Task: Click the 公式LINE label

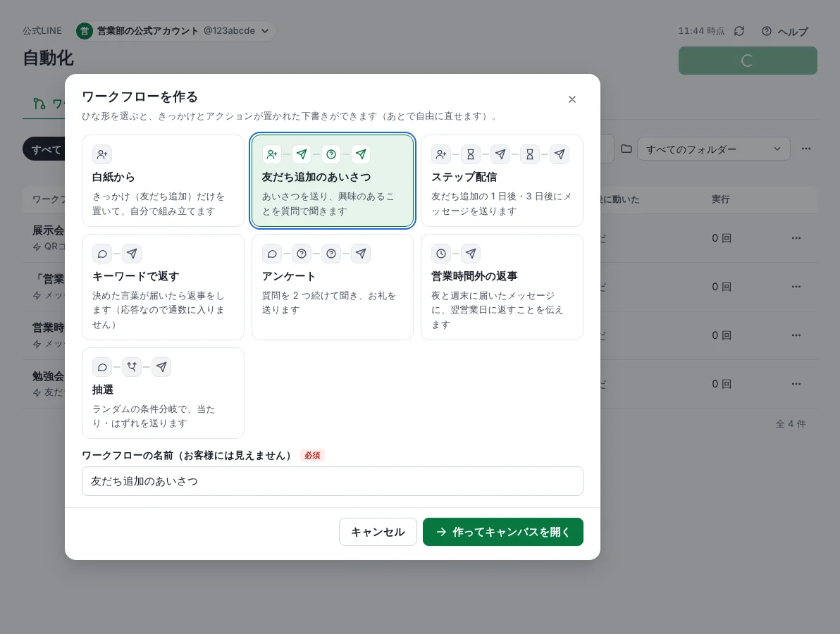Action: click(42, 30)
